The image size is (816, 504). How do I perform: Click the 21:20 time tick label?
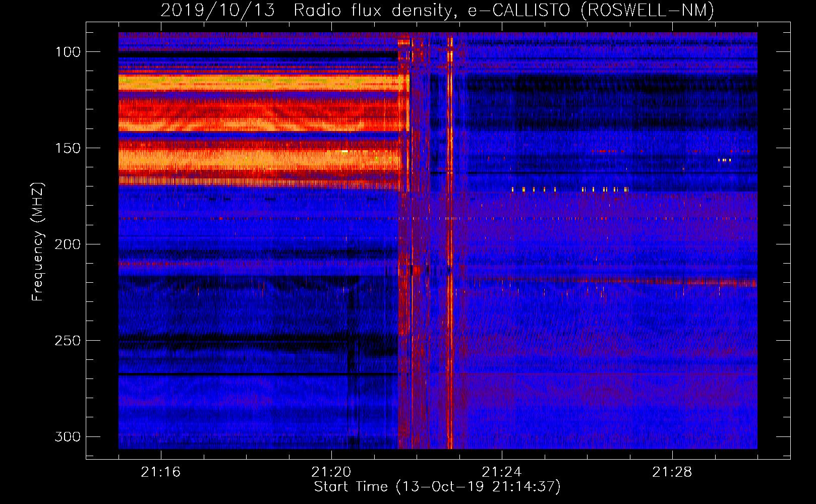(x=331, y=472)
